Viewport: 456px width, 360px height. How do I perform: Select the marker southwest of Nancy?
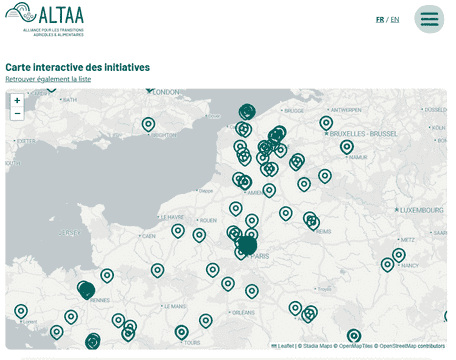(x=387, y=265)
